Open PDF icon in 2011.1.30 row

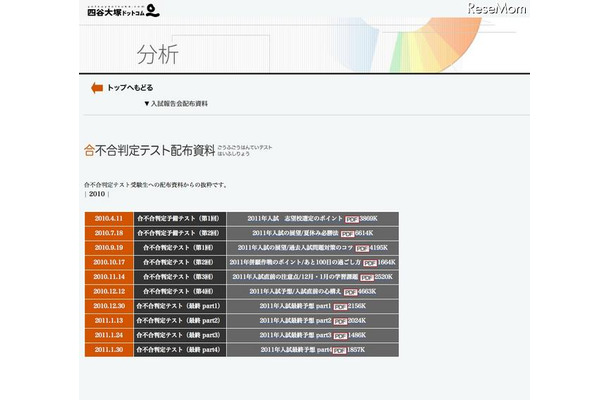339,351
